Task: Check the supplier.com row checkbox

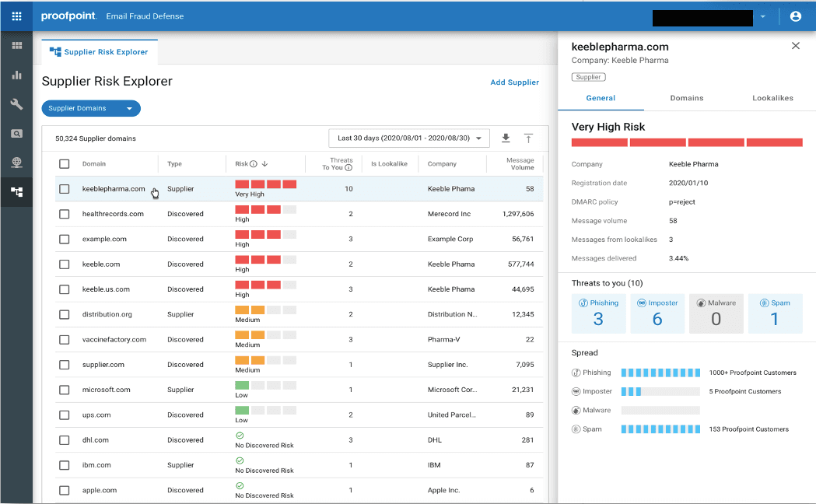Action: (64, 365)
